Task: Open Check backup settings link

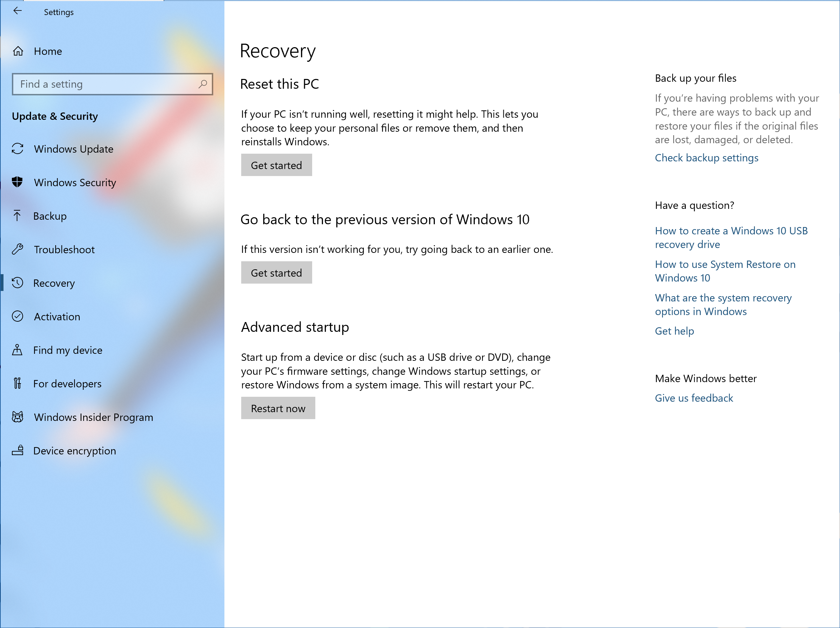Action: tap(706, 158)
